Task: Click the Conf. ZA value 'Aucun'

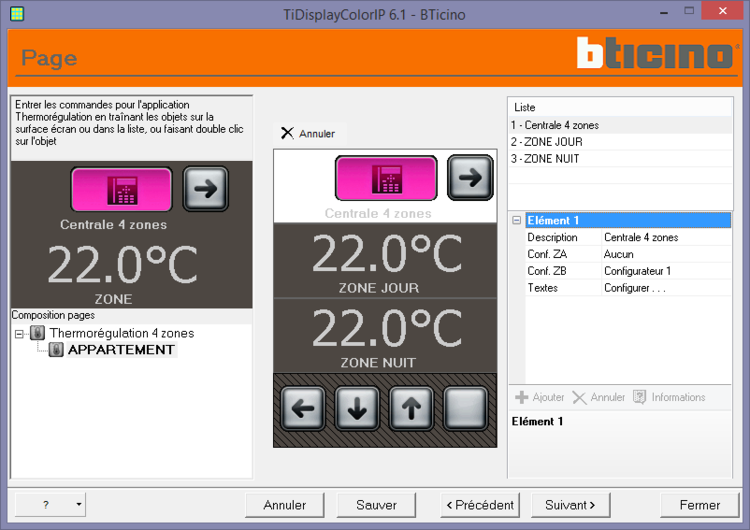Action: pyautogui.click(x=666, y=254)
